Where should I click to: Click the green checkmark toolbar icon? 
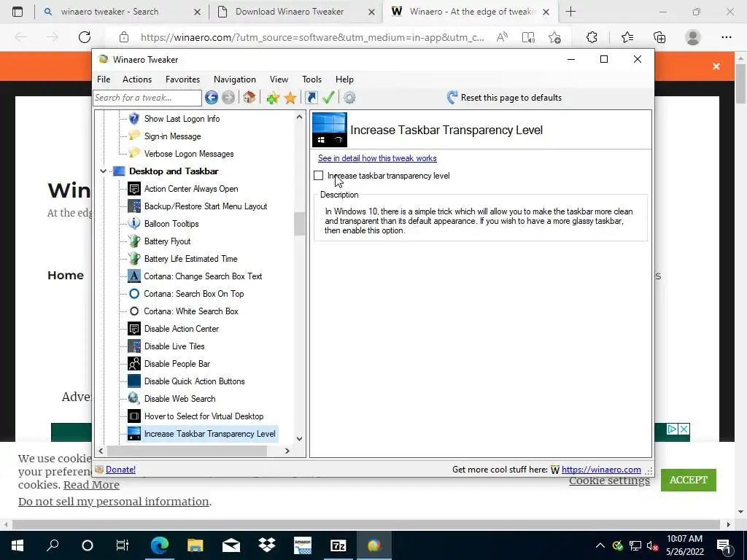(x=328, y=98)
